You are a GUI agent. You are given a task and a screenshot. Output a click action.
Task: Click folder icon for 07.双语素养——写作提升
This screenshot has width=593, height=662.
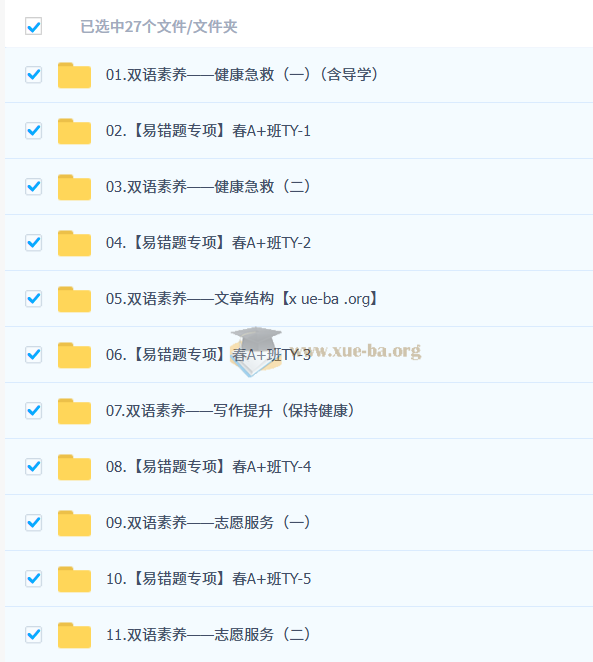74,411
